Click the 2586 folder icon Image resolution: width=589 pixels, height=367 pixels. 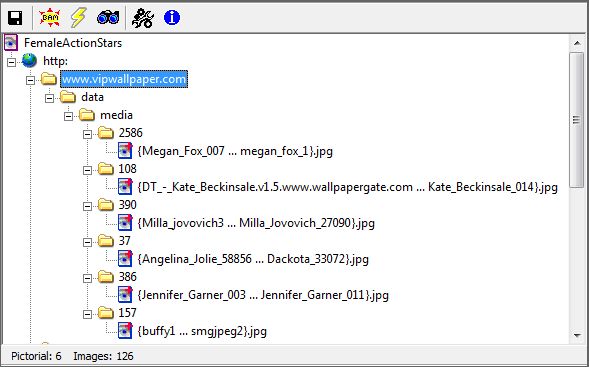point(106,133)
